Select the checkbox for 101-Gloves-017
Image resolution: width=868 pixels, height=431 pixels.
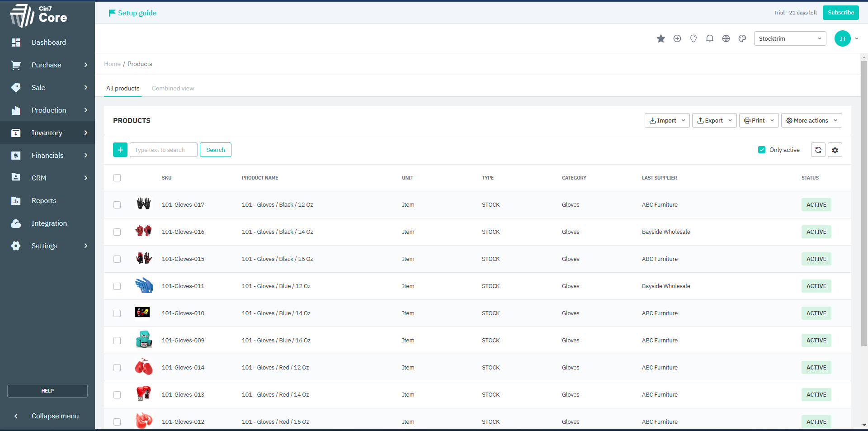[117, 205]
